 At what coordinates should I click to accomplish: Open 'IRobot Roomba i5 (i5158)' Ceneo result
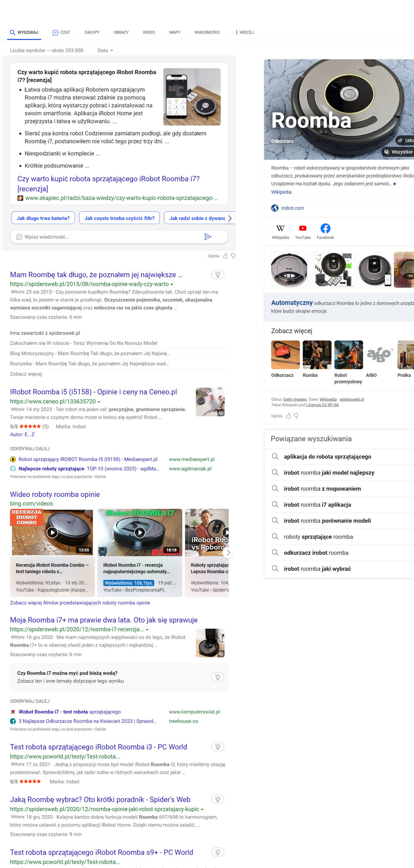pyautogui.click(x=94, y=392)
